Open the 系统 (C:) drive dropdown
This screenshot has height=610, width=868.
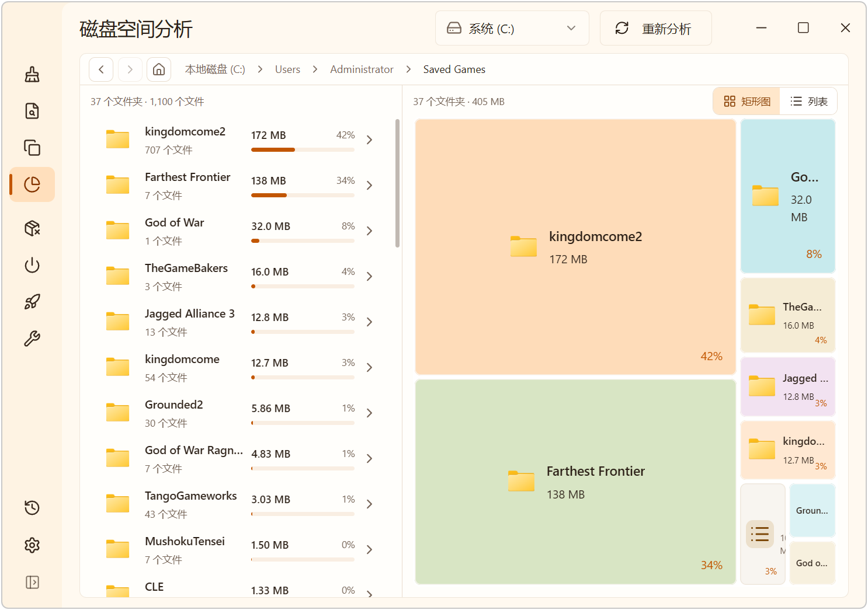512,28
